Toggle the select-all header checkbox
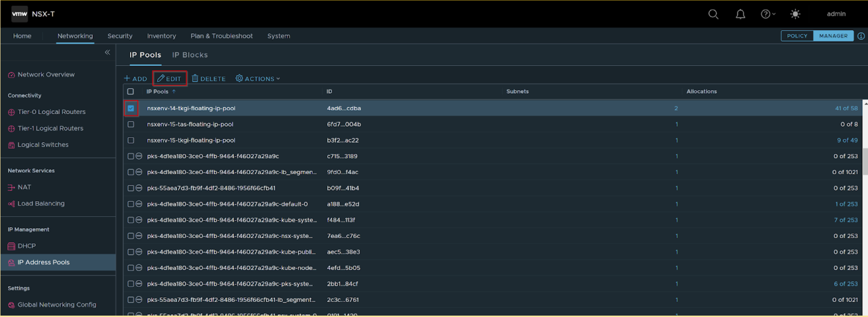Image resolution: width=868 pixels, height=317 pixels. tap(131, 92)
